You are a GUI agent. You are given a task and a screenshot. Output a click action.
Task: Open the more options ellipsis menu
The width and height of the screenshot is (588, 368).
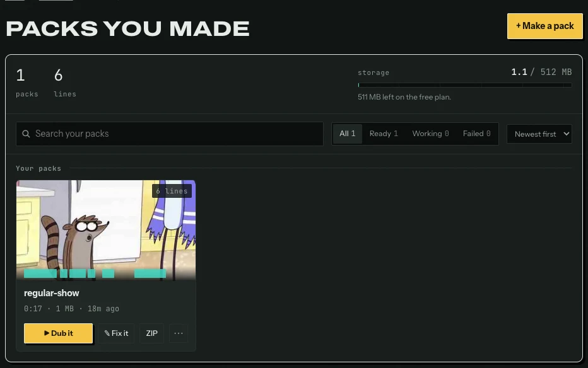(x=179, y=333)
